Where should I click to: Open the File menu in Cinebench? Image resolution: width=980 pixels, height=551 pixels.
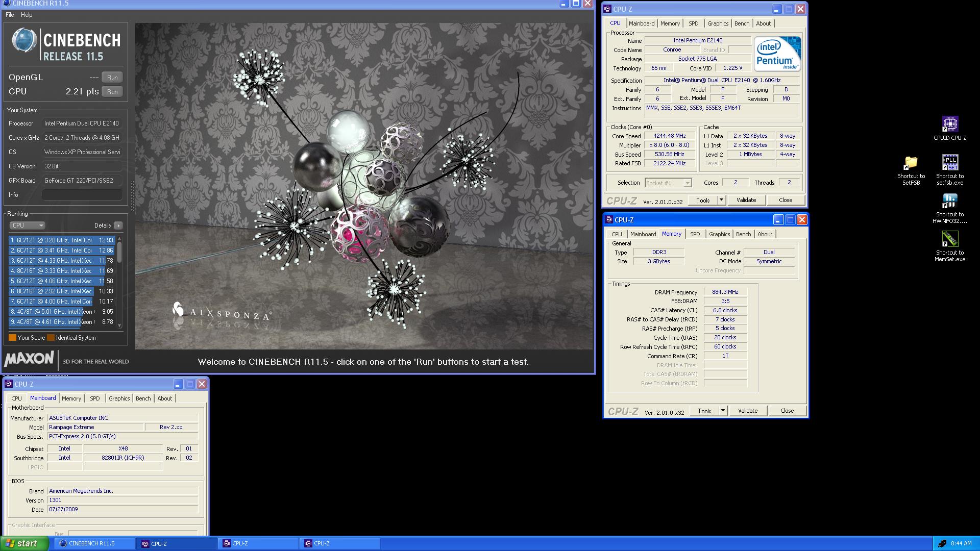[10, 15]
